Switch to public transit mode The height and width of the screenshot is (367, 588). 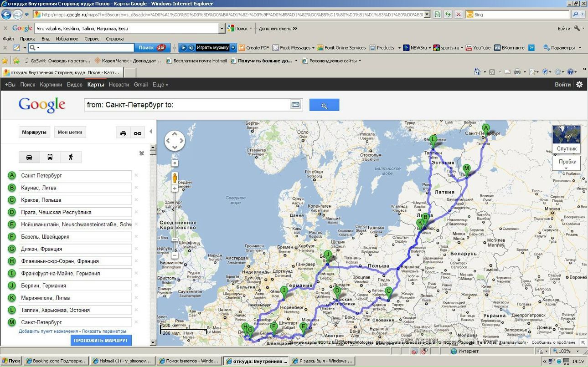(x=50, y=157)
